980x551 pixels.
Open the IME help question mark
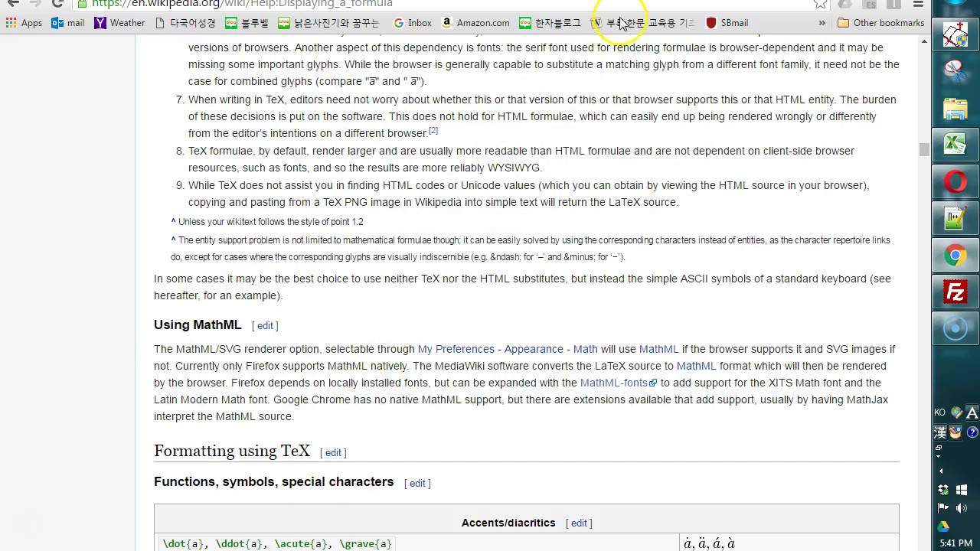click(972, 432)
